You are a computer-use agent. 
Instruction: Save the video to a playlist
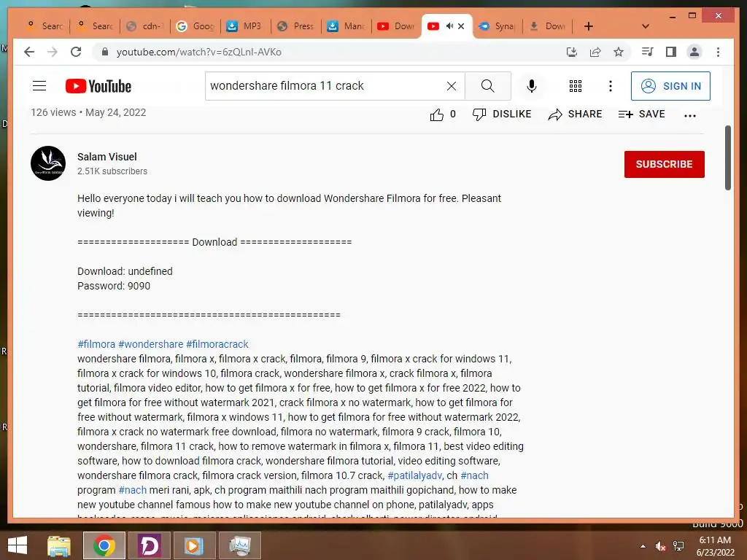641,114
